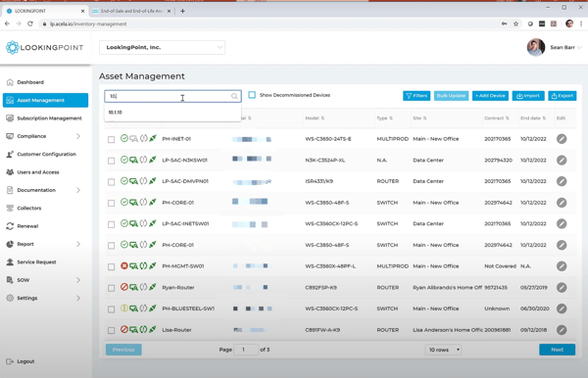Select the 10.1.10 search suggestion
This screenshot has width=588, height=378.
tap(172, 112)
